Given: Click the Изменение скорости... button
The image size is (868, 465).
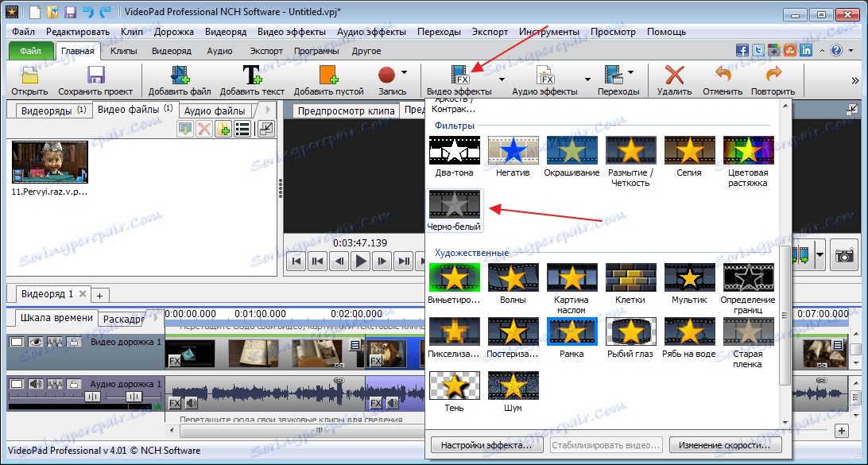Looking at the screenshot, I should pyautogui.click(x=725, y=445).
